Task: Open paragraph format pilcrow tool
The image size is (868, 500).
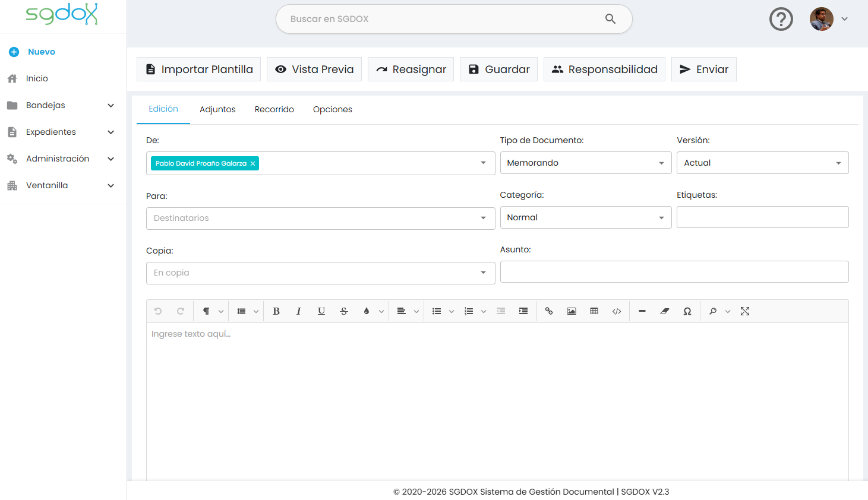Action: pyautogui.click(x=206, y=311)
